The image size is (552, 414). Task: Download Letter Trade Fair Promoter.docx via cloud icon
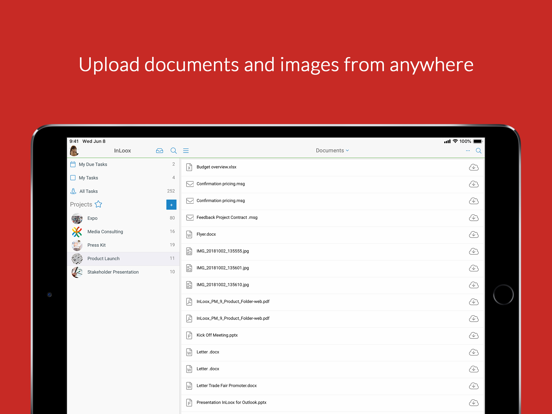(x=473, y=386)
